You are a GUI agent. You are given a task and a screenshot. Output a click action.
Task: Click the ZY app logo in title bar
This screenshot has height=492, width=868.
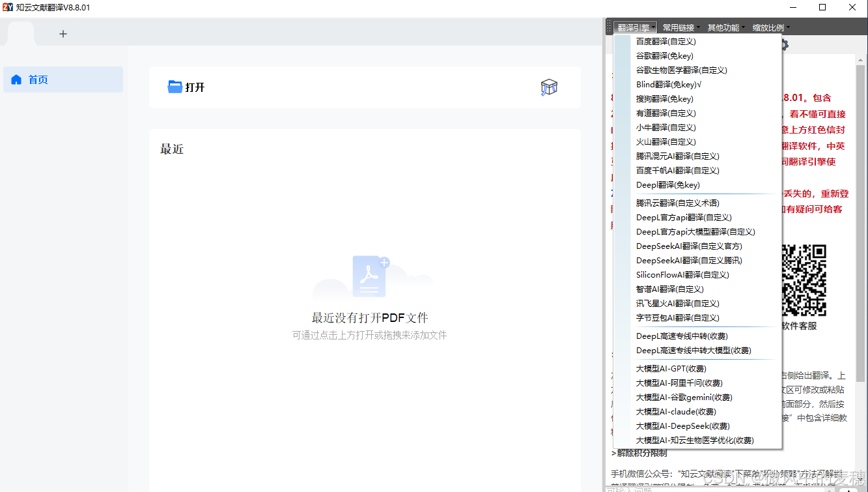click(8, 7)
